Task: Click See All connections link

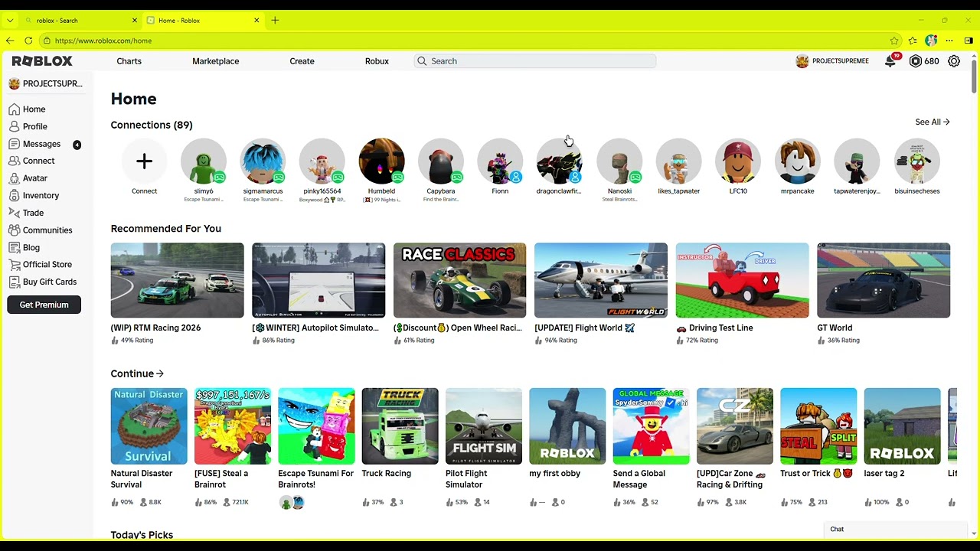Action: (932, 122)
